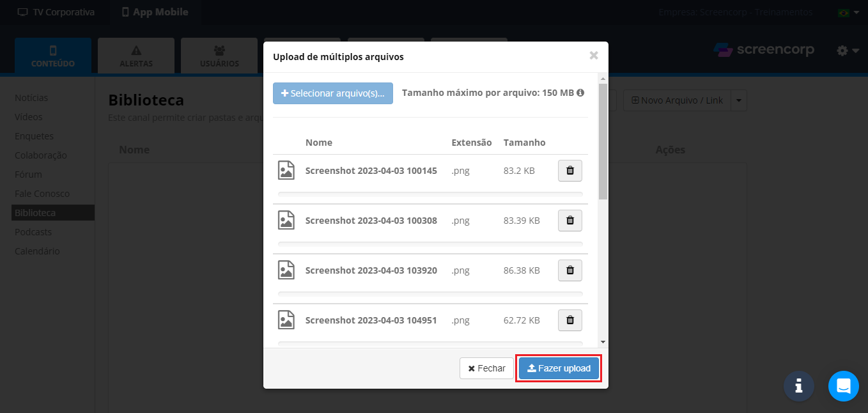Close the upload dialog with the X

pos(593,56)
